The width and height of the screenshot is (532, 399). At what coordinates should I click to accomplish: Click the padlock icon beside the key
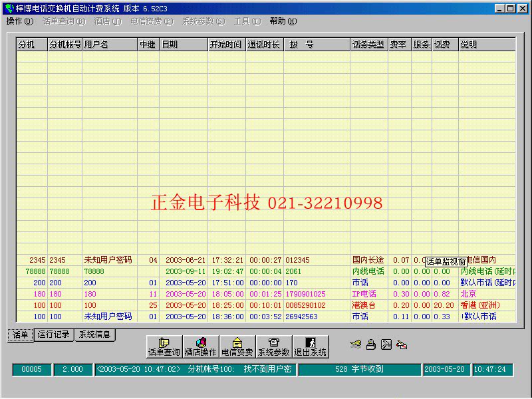371,344
